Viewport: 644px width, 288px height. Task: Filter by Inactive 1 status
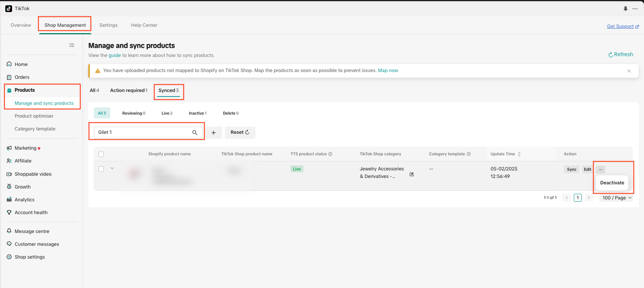(198, 113)
